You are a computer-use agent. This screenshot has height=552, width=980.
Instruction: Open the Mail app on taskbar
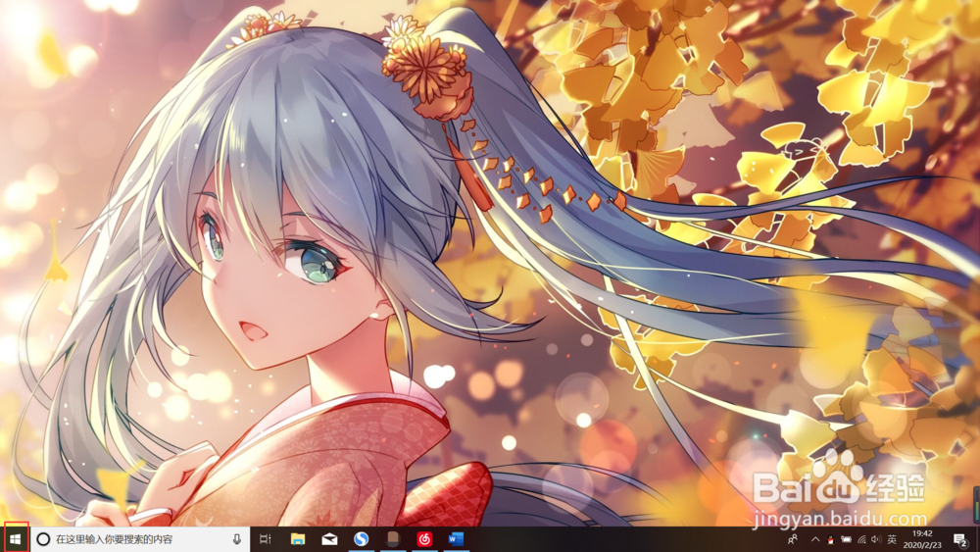329,539
